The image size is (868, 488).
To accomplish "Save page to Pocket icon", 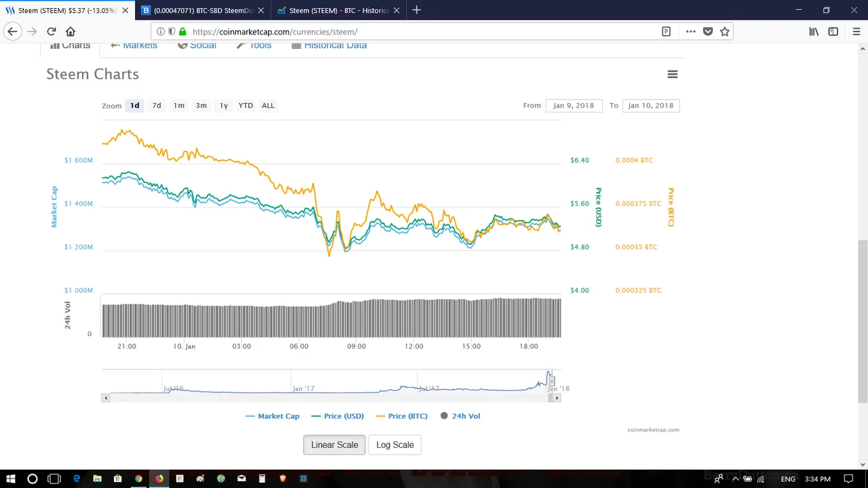I will tap(708, 31).
